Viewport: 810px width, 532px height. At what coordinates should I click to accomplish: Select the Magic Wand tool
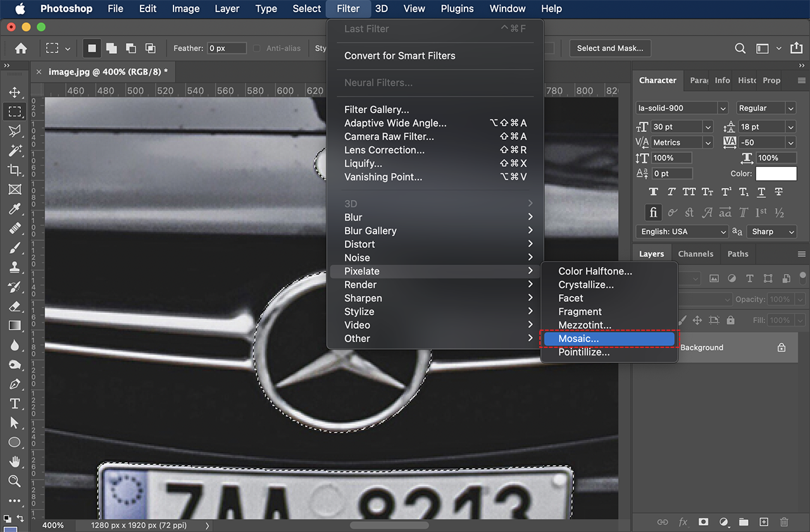pos(14,151)
